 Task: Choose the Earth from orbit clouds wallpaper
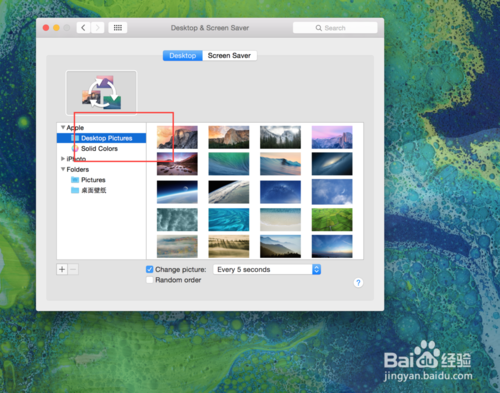[229, 192]
